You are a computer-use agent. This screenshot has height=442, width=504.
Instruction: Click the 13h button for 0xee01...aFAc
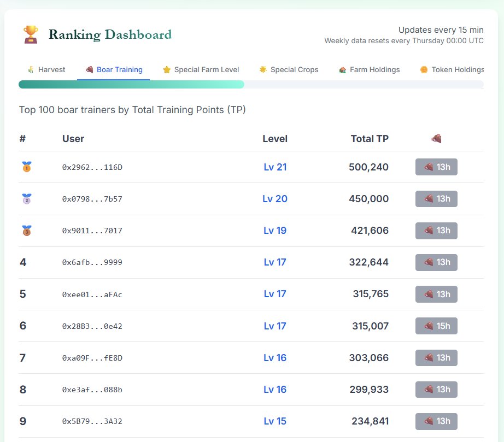tap(436, 294)
